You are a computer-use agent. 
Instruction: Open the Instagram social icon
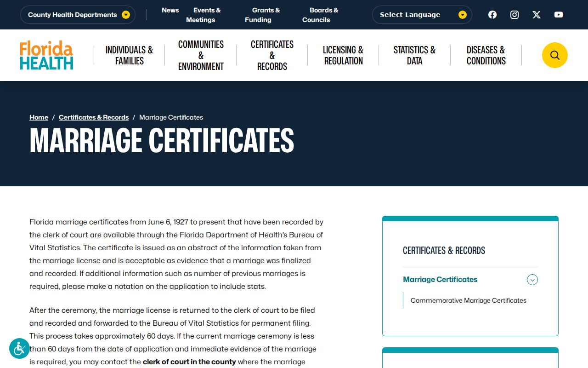(x=514, y=15)
